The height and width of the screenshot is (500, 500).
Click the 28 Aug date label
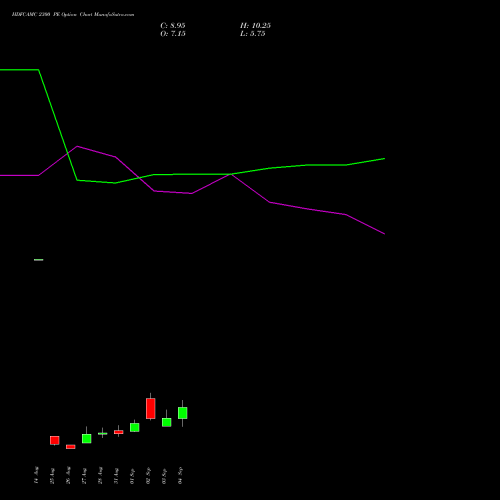click(x=100, y=475)
